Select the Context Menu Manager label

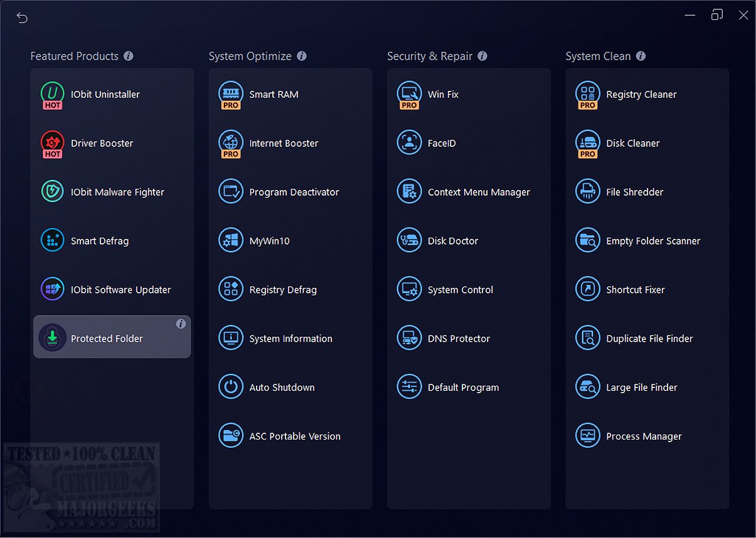tap(479, 192)
